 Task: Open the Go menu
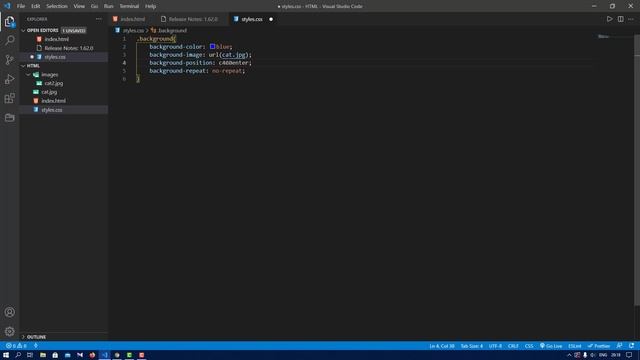(x=94, y=6)
